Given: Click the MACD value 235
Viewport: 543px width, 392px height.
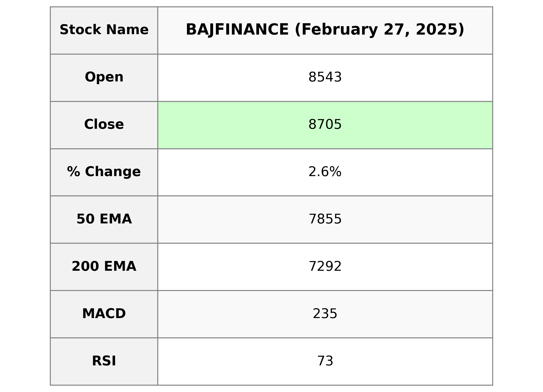Looking at the screenshot, I should click(325, 314).
